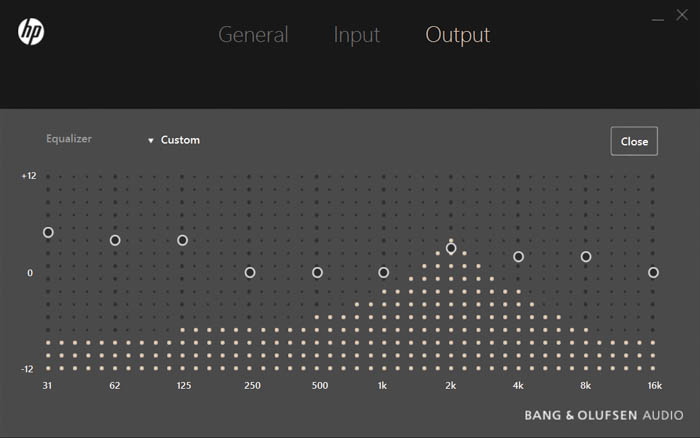Grab the 125 Hz band handle
Viewport: 700px width, 438px height.
183,240
